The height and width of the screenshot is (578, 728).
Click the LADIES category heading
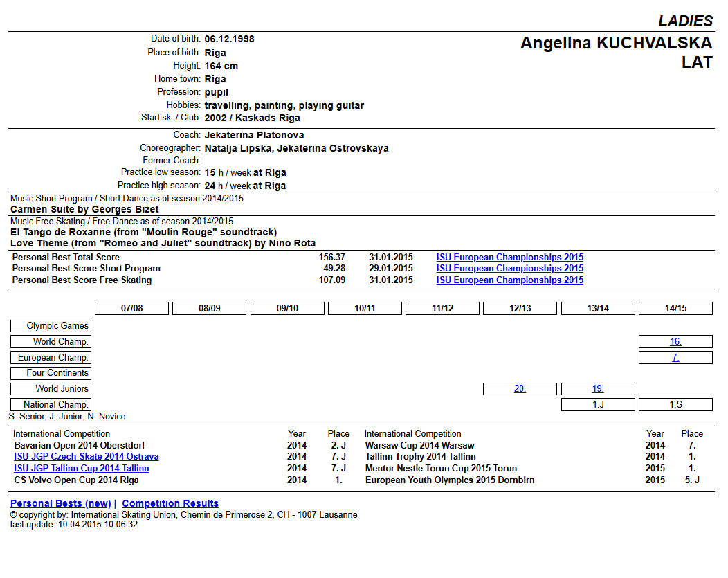coord(685,21)
